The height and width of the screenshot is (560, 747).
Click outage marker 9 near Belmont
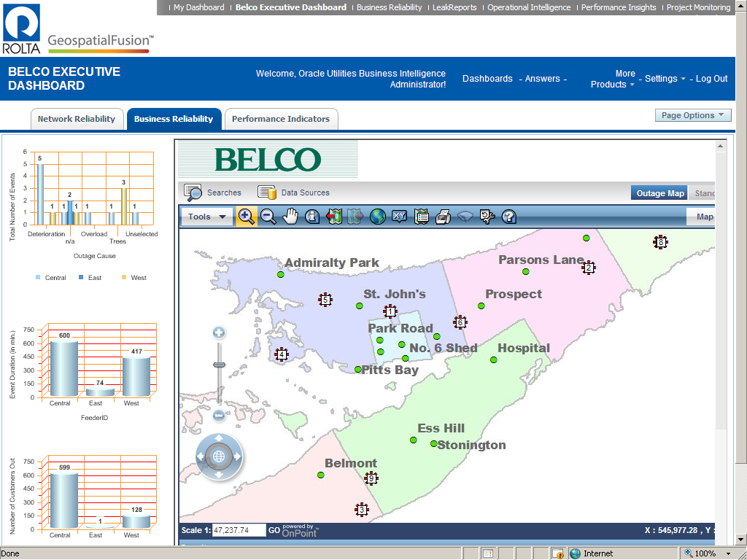pyautogui.click(x=371, y=478)
